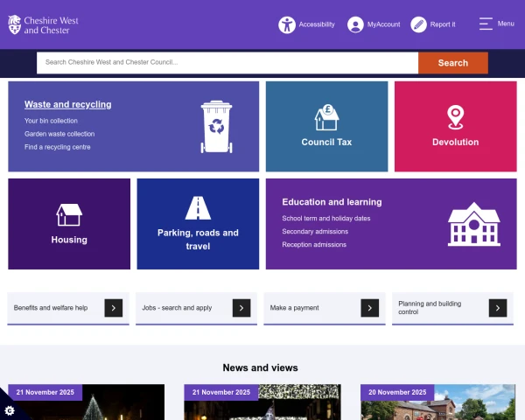Image resolution: width=525 pixels, height=420 pixels.
Task: Open first 21 November 2025 Christmas tree thumbnail
Action: pyautogui.click(x=87, y=402)
